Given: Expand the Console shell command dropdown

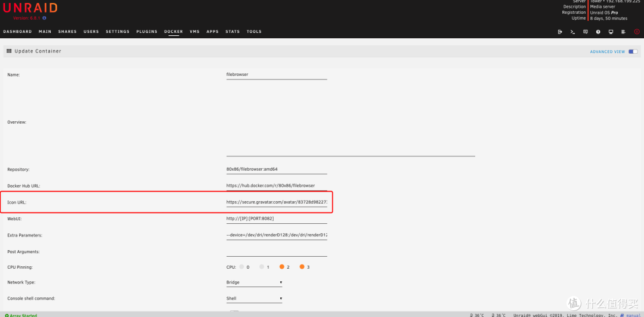Looking at the screenshot, I should point(254,298).
